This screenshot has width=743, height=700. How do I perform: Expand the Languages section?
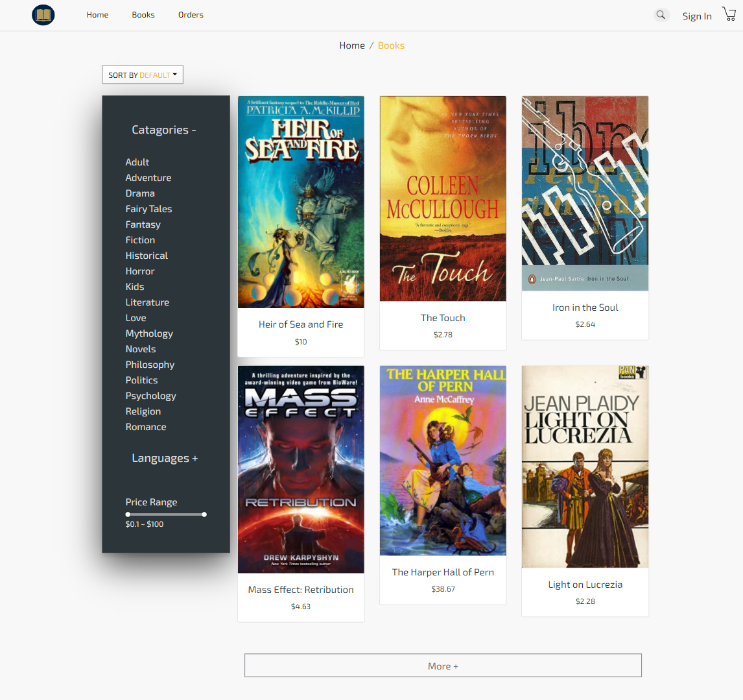click(165, 459)
